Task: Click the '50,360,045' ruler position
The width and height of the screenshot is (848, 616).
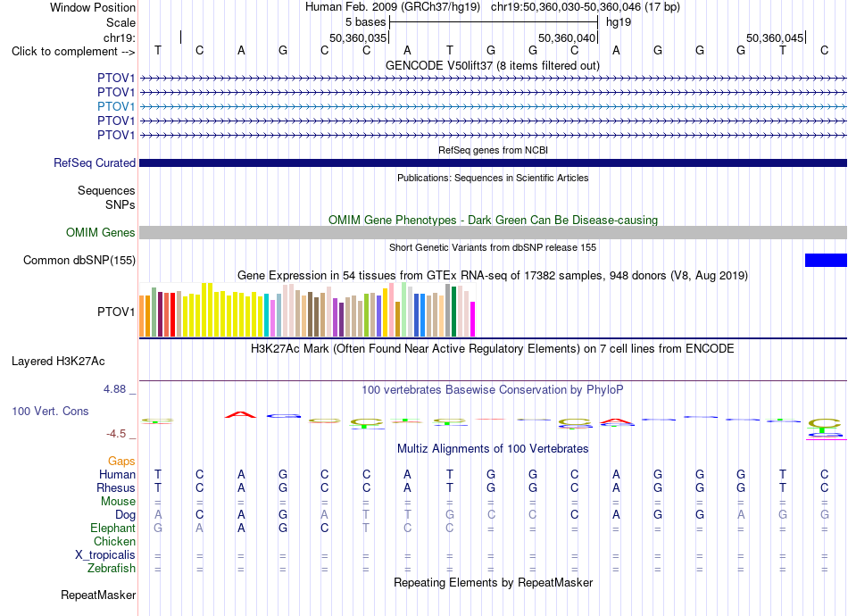Action: pyautogui.click(x=775, y=37)
